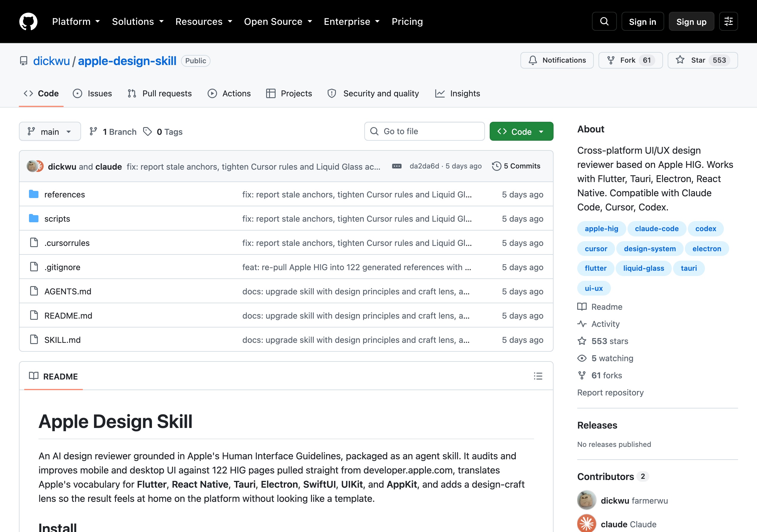The image size is (757, 532).
Task: Click the claude-code topic tag
Action: pyautogui.click(x=656, y=228)
